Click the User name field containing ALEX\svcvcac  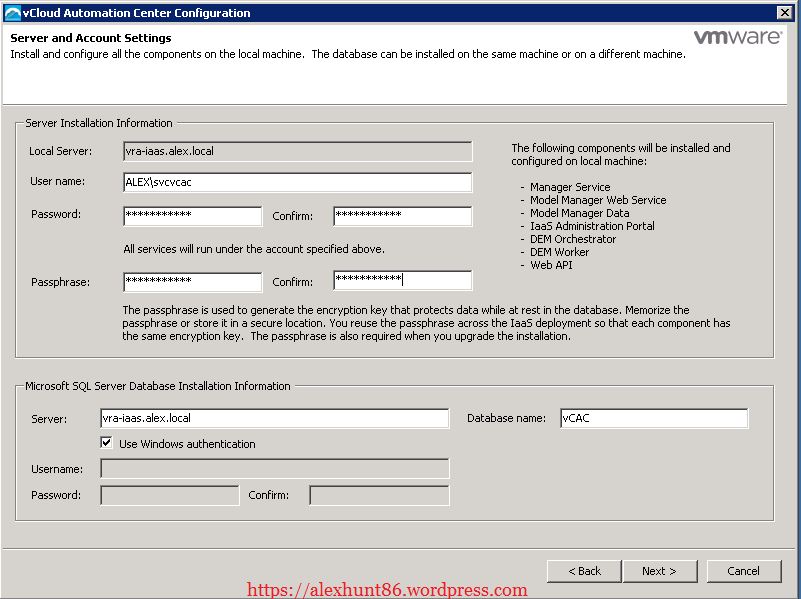[x=296, y=182]
